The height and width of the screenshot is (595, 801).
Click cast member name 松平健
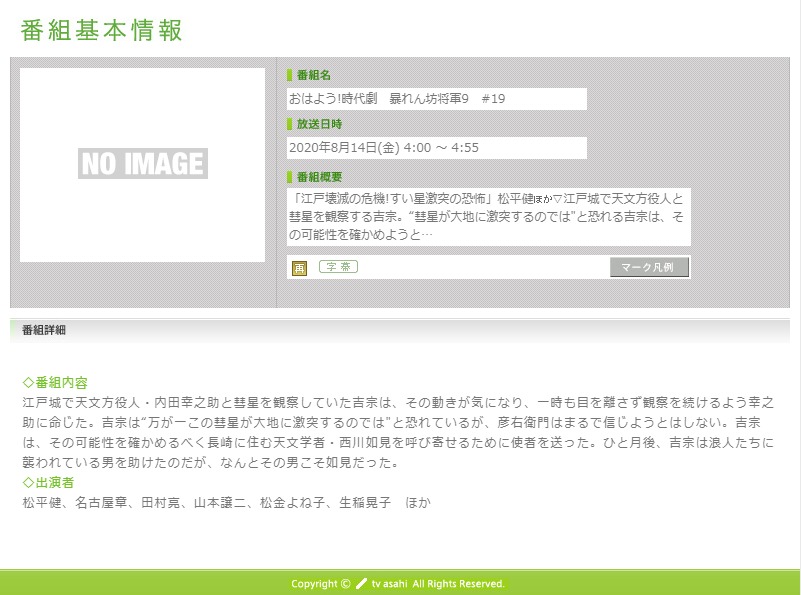point(41,503)
